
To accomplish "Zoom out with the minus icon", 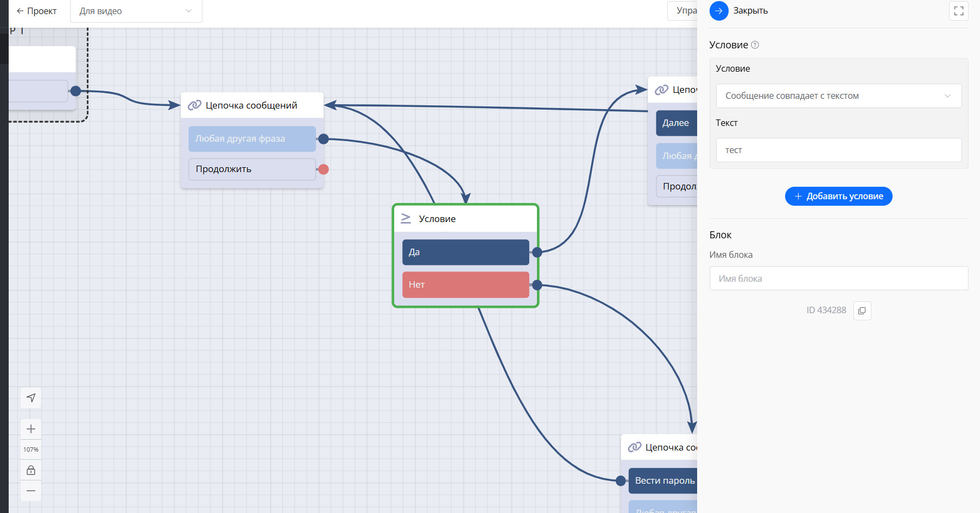I will click(31, 491).
